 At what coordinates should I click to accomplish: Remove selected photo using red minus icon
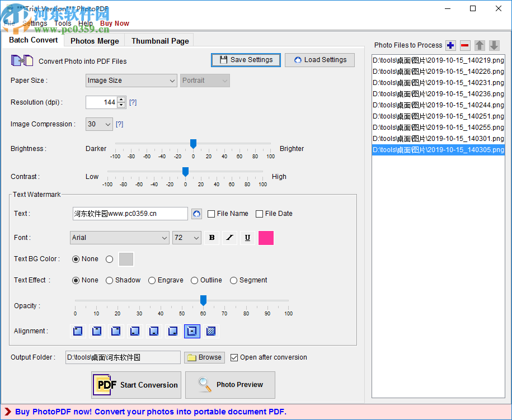(x=465, y=45)
